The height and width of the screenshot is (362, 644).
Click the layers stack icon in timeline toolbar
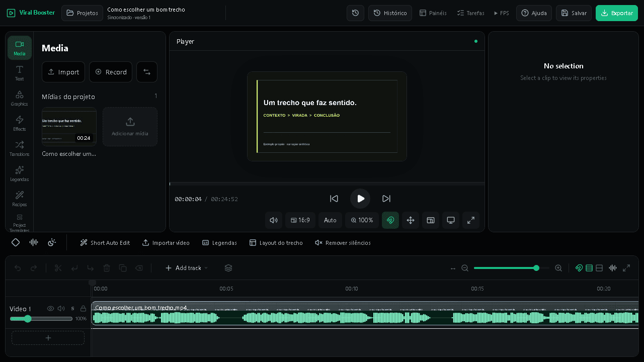(x=228, y=268)
